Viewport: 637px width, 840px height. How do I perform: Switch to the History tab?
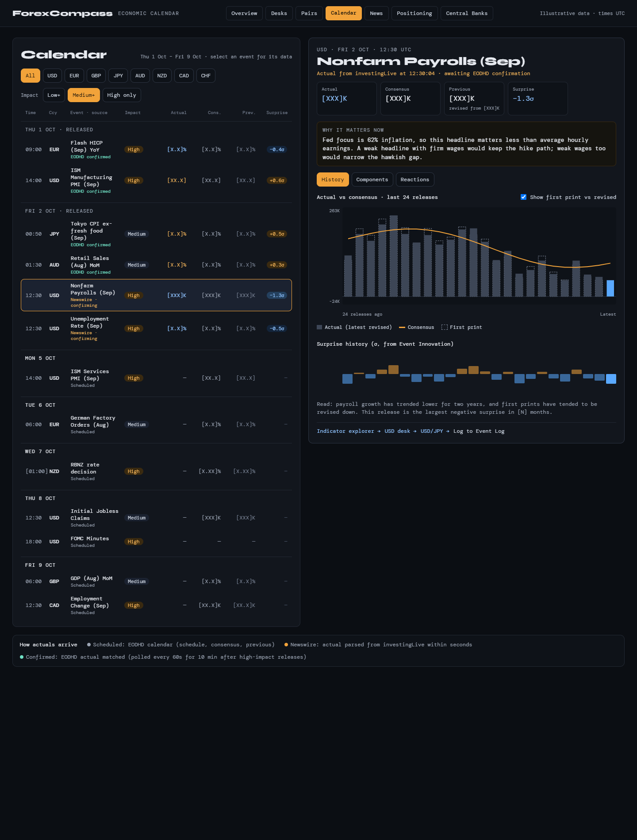tap(333, 179)
